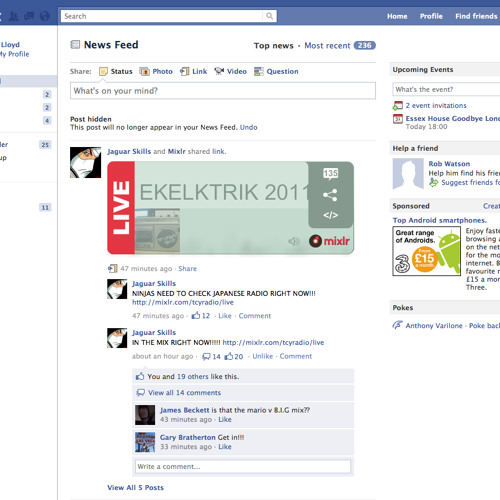
Task: Click the Essex House event calendar icon
Action: point(398,119)
